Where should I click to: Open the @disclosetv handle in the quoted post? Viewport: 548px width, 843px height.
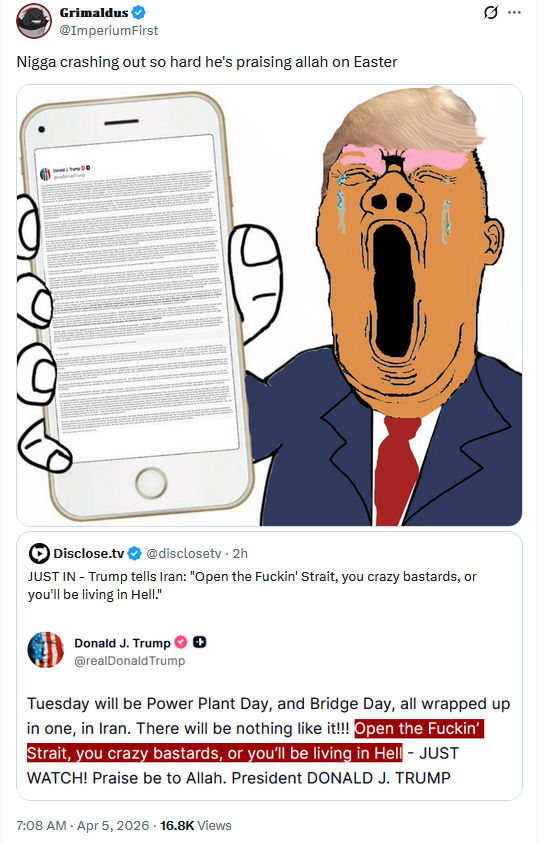[184, 553]
